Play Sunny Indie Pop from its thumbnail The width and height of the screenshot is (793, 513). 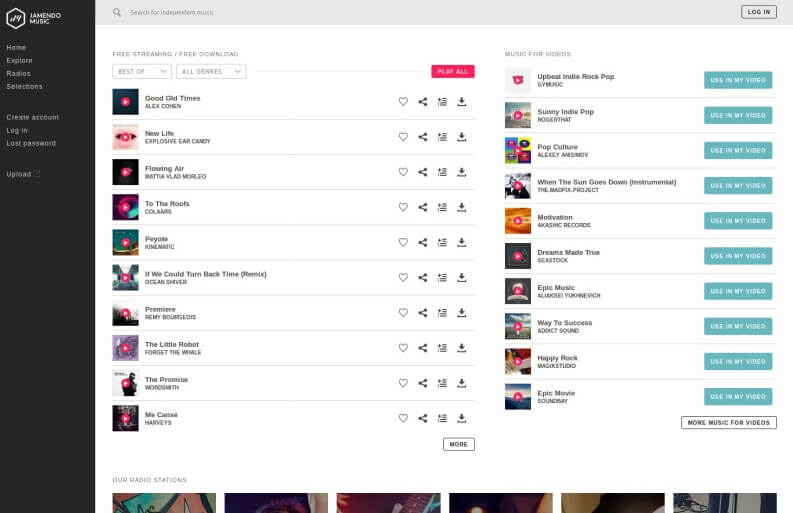click(518, 115)
